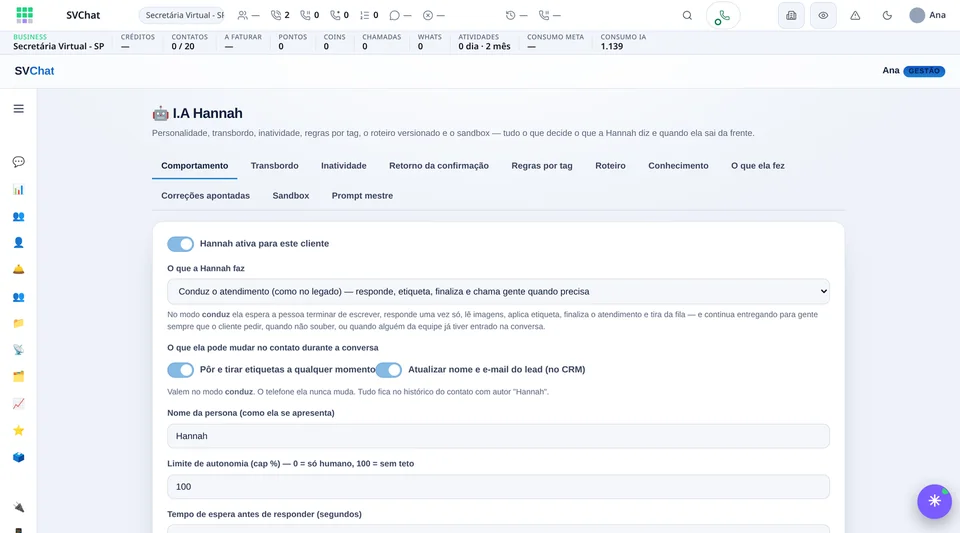This screenshot has width=960, height=533.
Task: Click the PONTOS 0 stat
Action: tap(293, 42)
